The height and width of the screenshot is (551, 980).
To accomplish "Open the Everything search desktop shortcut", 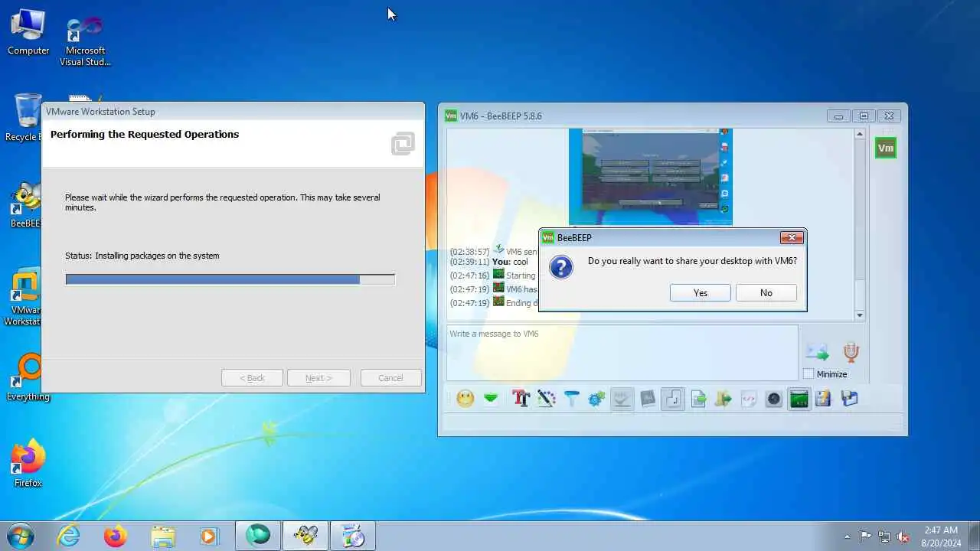I will tap(28, 377).
